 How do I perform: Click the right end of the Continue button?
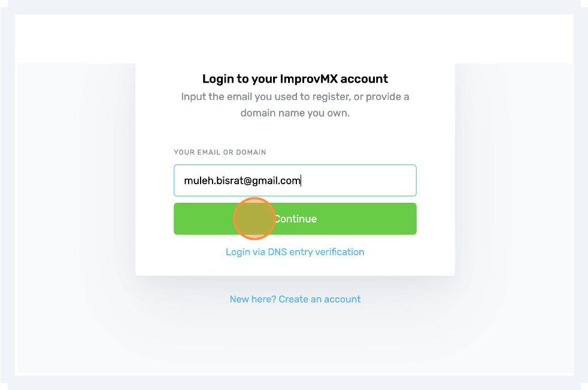405,219
